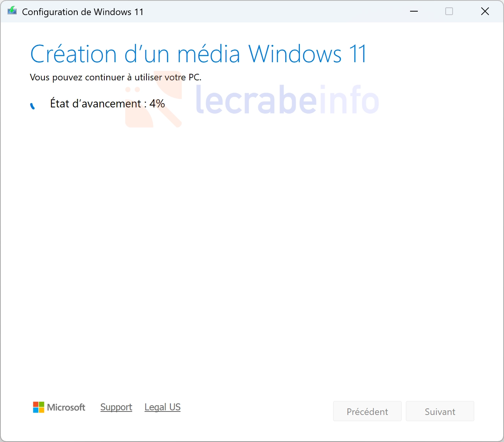This screenshot has height=442, width=504.
Task: Click the "Configuration de Windows 11" title text
Action: (x=83, y=12)
